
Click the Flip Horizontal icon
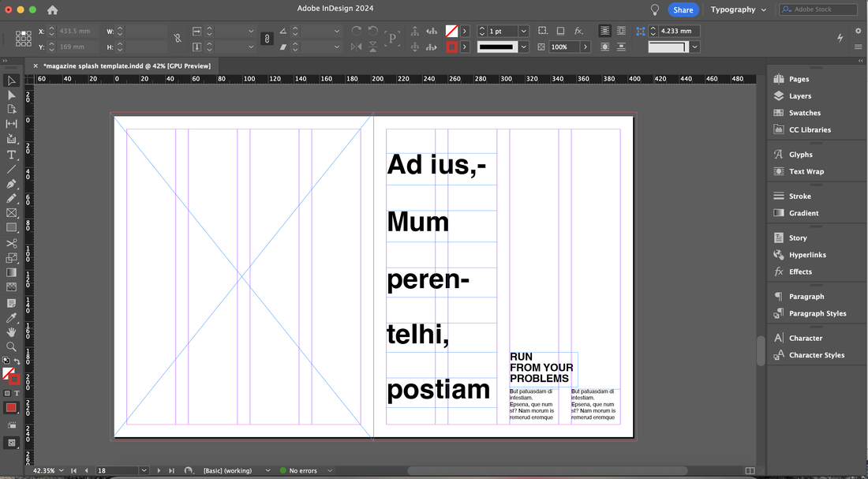pos(357,47)
